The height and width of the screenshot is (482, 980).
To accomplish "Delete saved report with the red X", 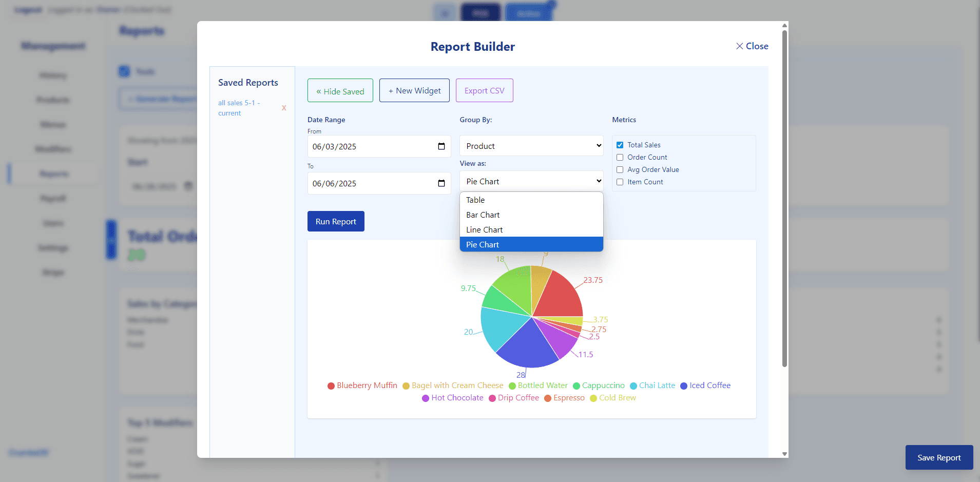I will (284, 108).
